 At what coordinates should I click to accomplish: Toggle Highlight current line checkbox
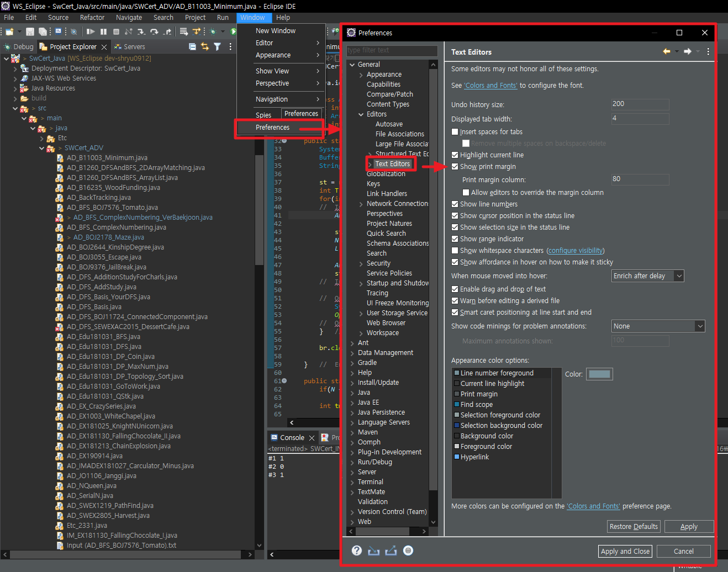[x=455, y=155]
